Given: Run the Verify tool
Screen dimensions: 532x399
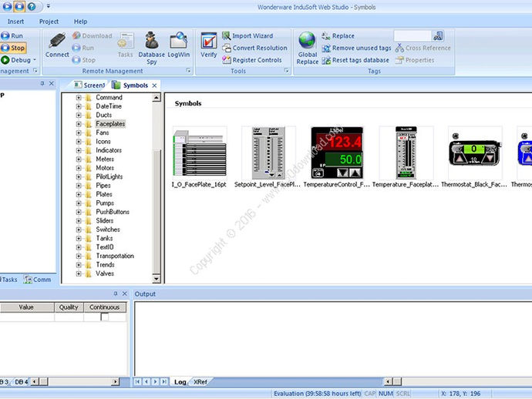Looking at the screenshot, I should [208, 45].
